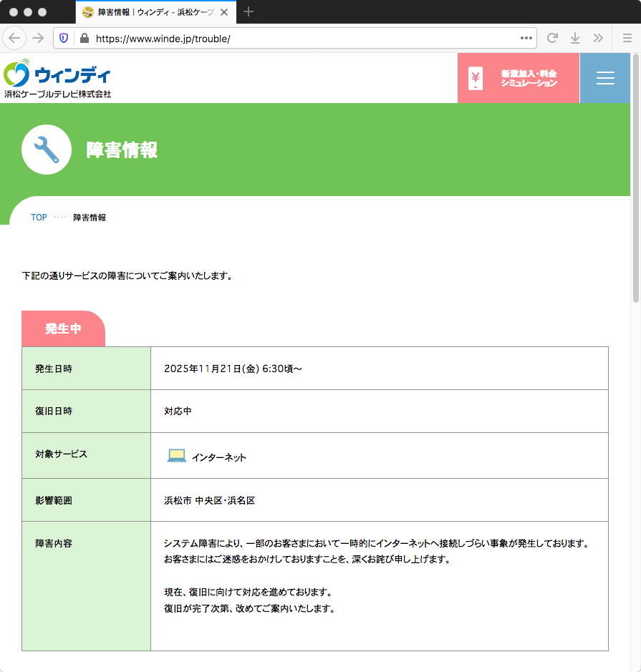Viewport: 641px width, 672px height.
Task: Click date text 2025年11月21日(金) 6:30頃～
Action: pyautogui.click(x=233, y=369)
